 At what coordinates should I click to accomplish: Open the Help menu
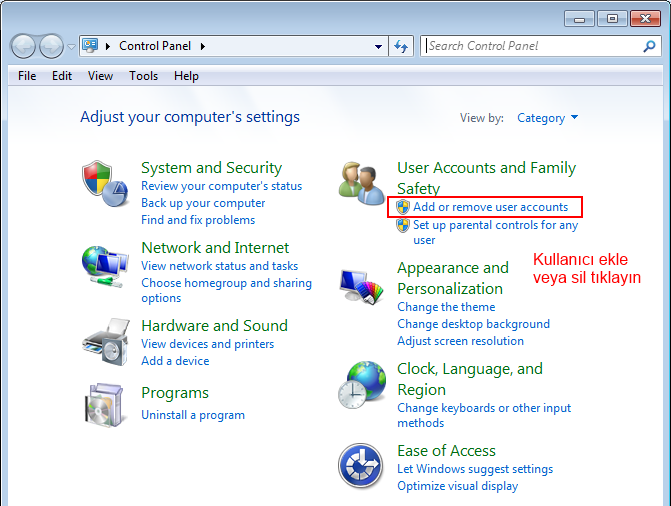pos(186,76)
